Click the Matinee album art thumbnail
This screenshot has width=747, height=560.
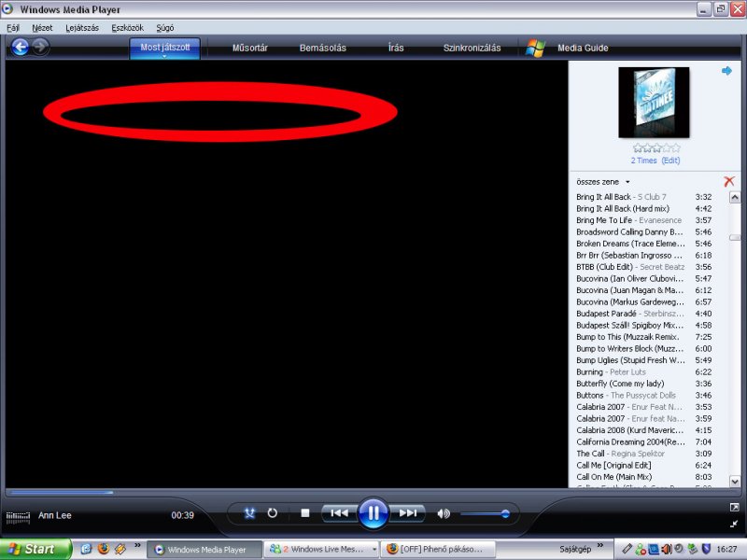[x=654, y=103]
